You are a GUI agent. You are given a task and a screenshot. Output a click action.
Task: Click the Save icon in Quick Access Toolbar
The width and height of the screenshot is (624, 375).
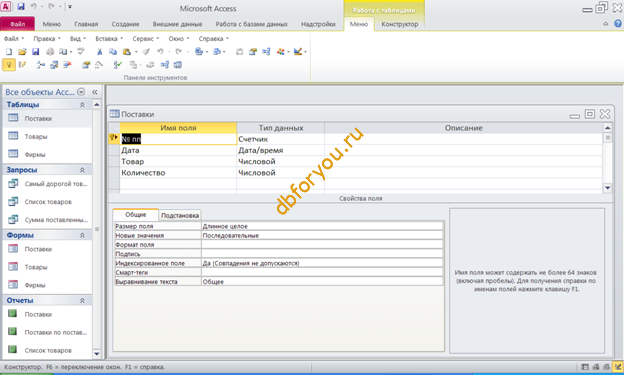[x=21, y=6]
